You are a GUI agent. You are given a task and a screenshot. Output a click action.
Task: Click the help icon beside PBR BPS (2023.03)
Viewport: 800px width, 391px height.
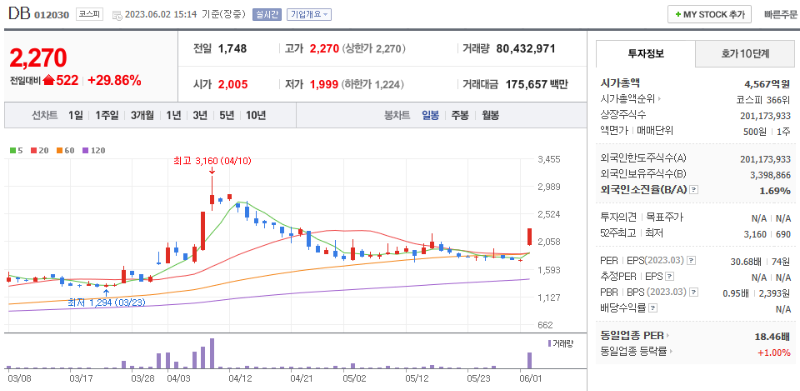(692, 292)
